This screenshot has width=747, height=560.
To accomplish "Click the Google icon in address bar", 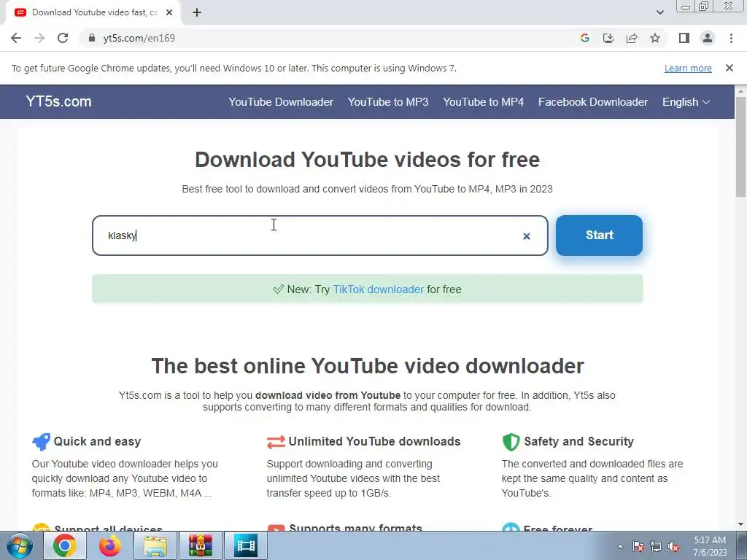I will pyautogui.click(x=585, y=38).
